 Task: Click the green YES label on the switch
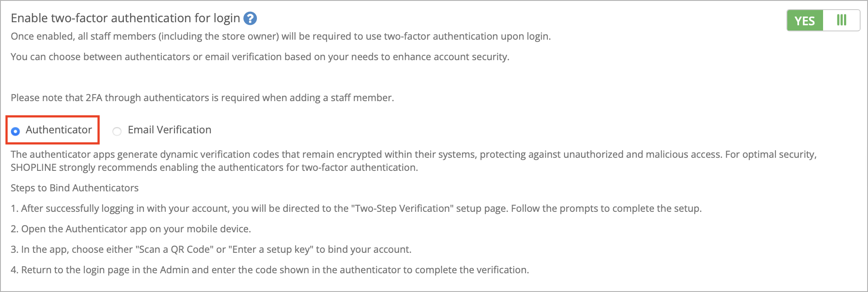pyautogui.click(x=805, y=20)
